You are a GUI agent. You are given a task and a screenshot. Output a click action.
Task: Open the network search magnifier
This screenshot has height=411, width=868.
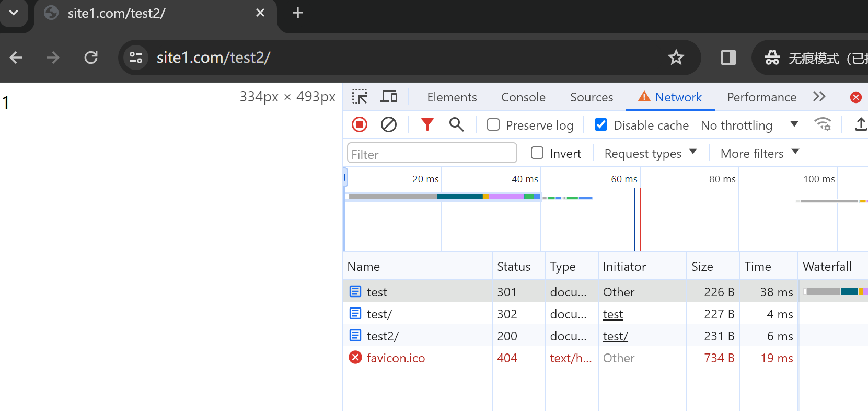click(456, 124)
